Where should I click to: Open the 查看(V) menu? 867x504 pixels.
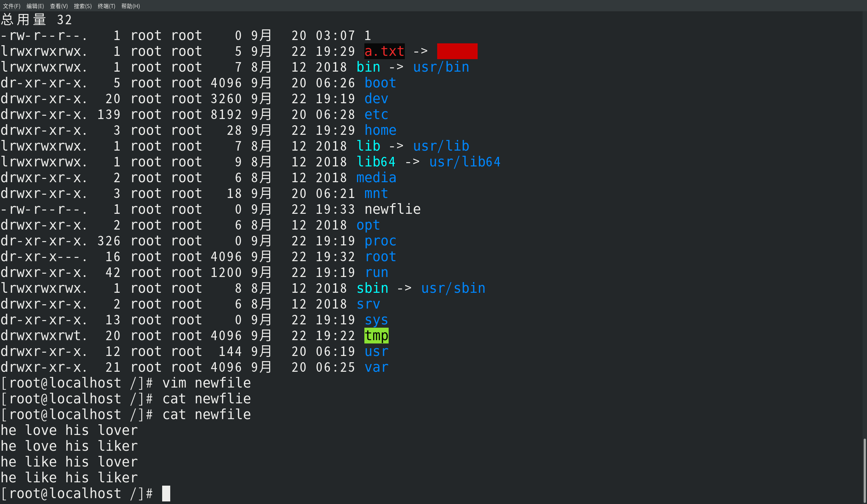click(x=59, y=6)
